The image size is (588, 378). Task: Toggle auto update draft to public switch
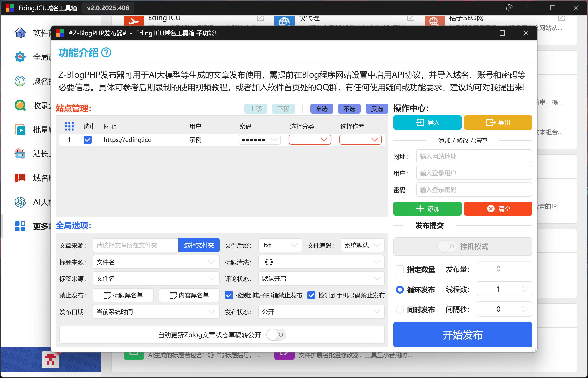(x=276, y=335)
